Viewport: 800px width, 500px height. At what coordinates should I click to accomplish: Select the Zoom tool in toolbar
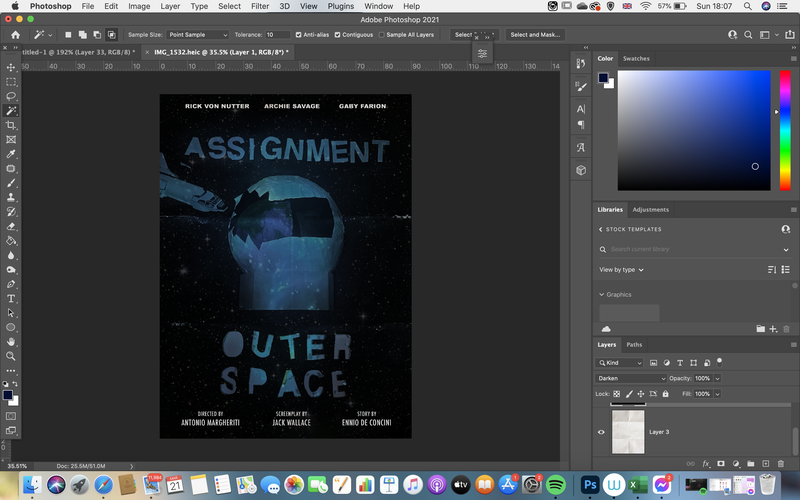pos(11,356)
